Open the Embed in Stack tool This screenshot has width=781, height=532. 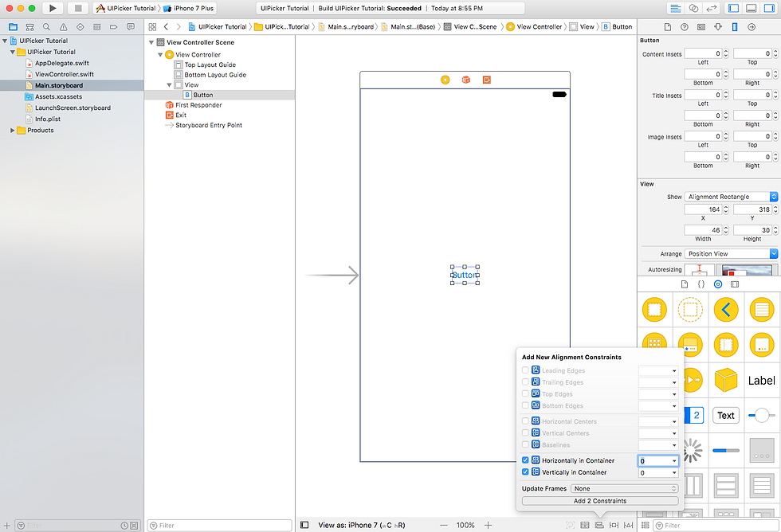[x=585, y=525]
